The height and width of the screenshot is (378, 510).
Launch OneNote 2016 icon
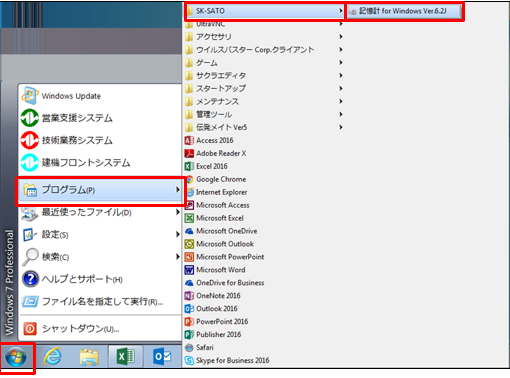(189, 296)
